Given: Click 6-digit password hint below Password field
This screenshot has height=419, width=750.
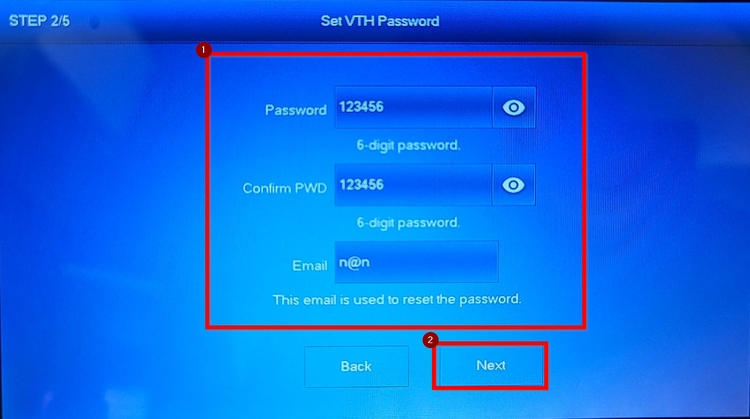Looking at the screenshot, I should pos(408,145).
